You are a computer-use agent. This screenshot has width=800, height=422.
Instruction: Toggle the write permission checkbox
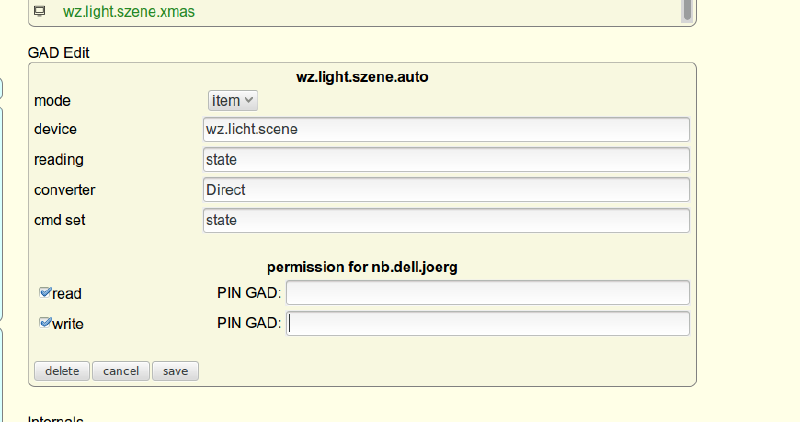point(45,323)
